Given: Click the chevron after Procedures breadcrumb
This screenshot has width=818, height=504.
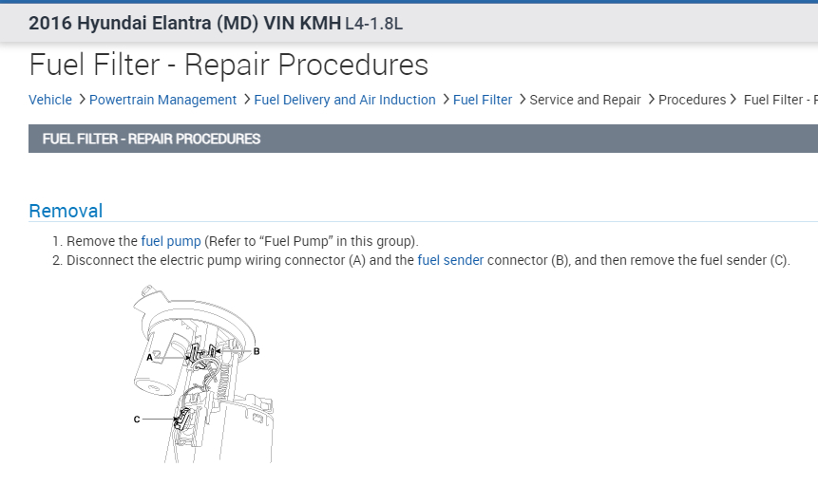Looking at the screenshot, I should 732,99.
